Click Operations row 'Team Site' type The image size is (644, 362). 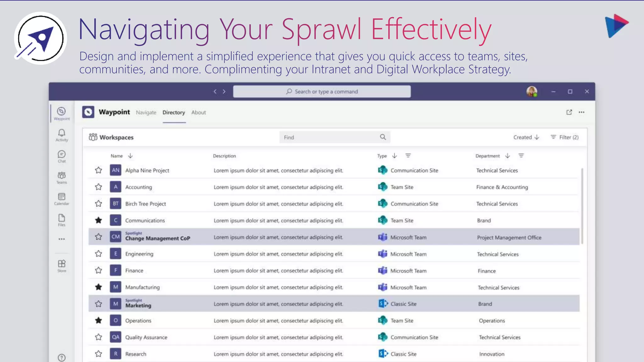pyautogui.click(x=402, y=321)
